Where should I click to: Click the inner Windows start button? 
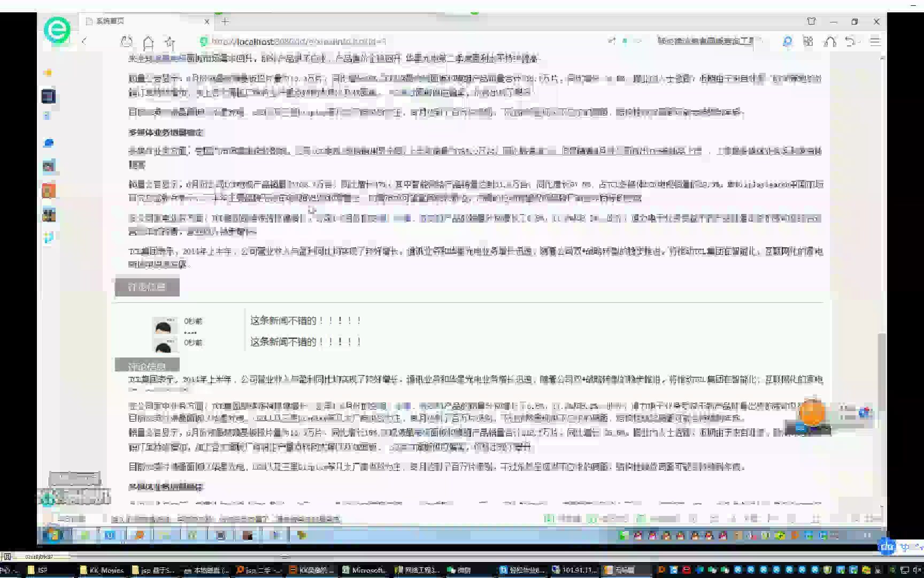point(53,535)
